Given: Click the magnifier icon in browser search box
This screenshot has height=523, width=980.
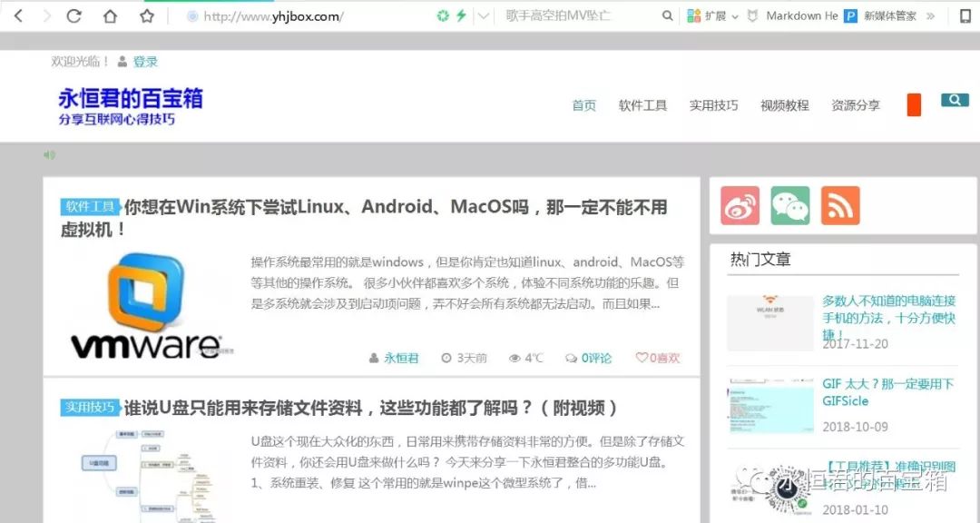Looking at the screenshot, I should (x=668, y=16).
